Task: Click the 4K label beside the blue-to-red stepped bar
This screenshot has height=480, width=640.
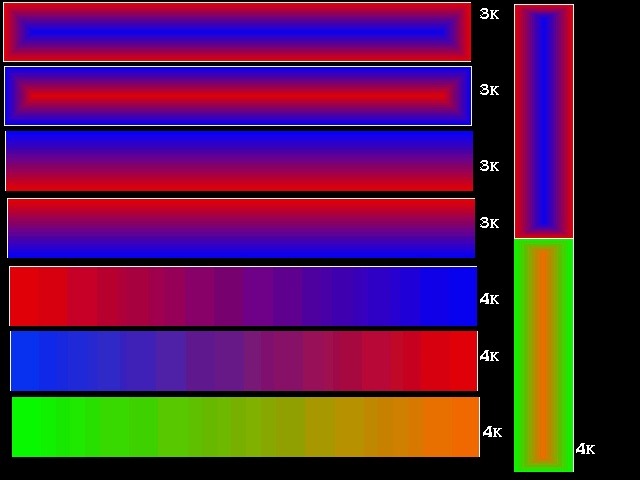Action: coord(489,356)
